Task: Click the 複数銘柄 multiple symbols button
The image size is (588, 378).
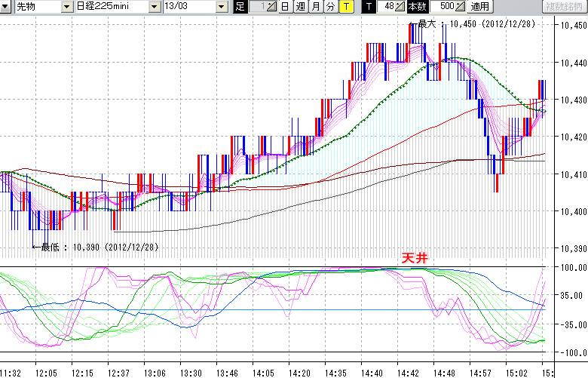Action: 563,7
